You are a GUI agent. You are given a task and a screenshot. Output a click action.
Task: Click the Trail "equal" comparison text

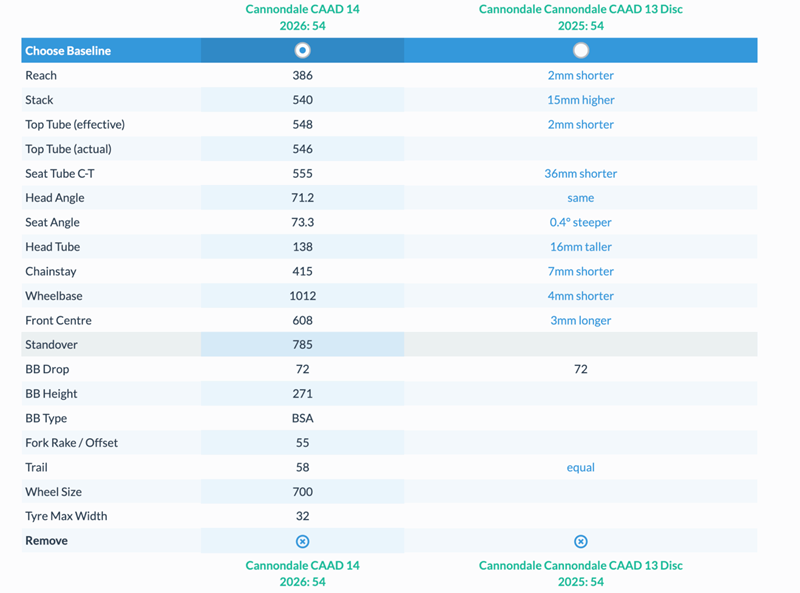[x=581, y=467]
